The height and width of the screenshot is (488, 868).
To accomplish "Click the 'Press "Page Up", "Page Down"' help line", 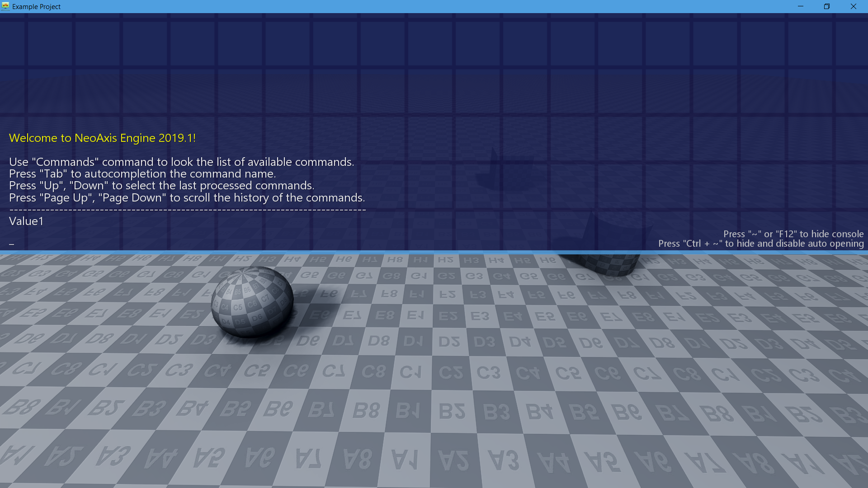I will click(x=187, y=198).
